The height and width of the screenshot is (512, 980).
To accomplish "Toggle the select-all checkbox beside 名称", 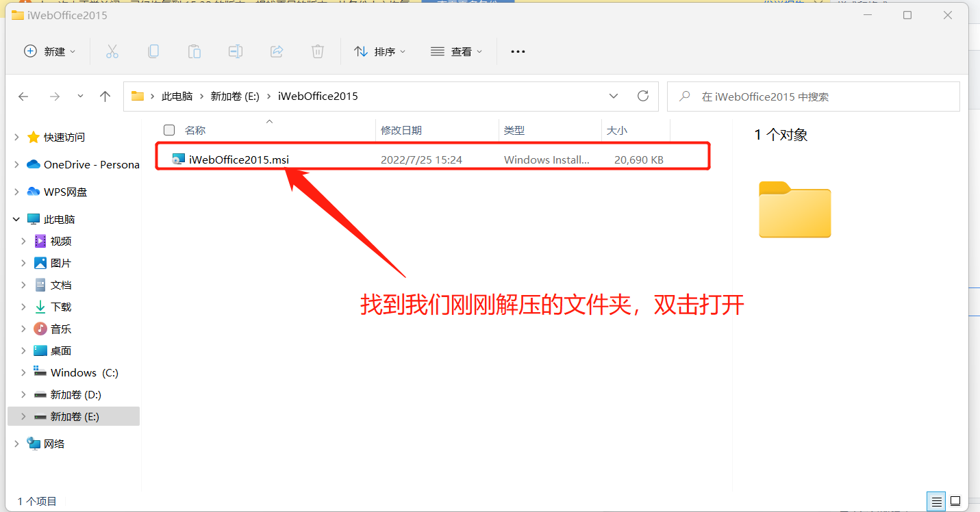I will pyautogui.click(x=169, y=130).
